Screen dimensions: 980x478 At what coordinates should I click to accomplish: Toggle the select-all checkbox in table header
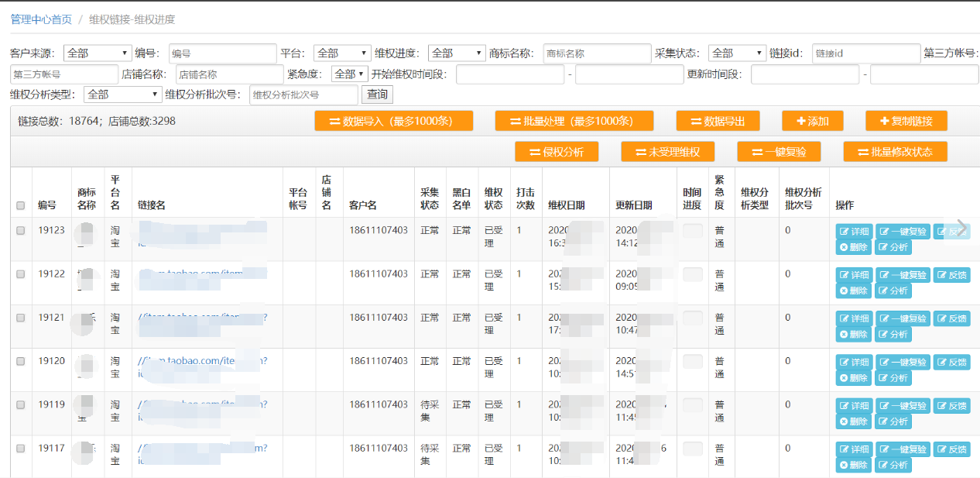pos(21,206)
